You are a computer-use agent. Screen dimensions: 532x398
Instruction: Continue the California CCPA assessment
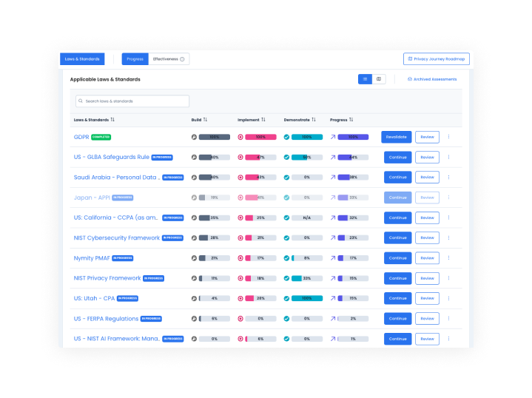[397, 217]
